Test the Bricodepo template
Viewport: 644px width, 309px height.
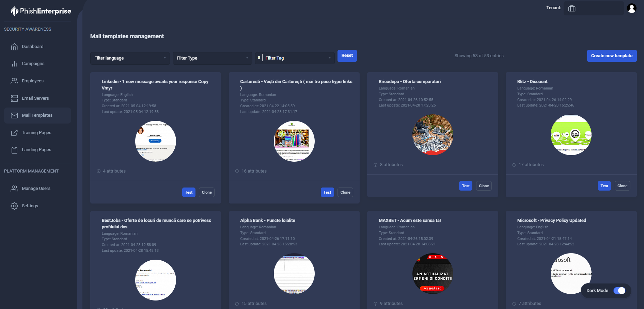click(x=466, y=186)
